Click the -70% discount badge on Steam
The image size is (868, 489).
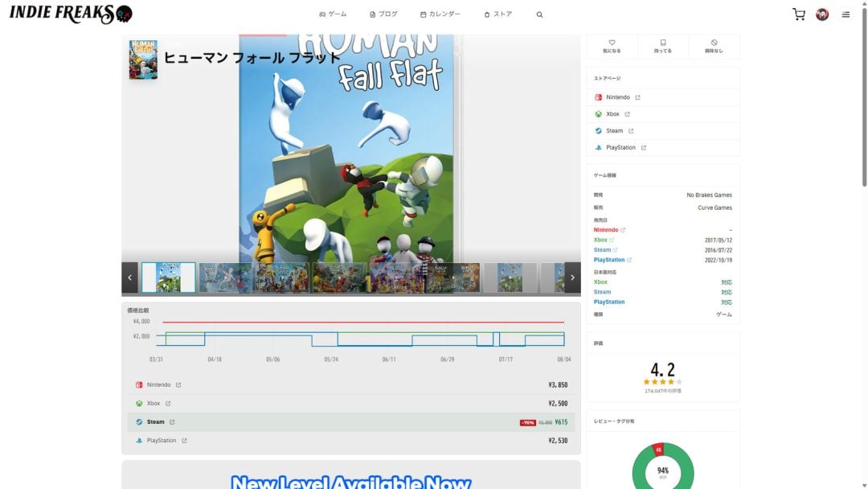527,422
